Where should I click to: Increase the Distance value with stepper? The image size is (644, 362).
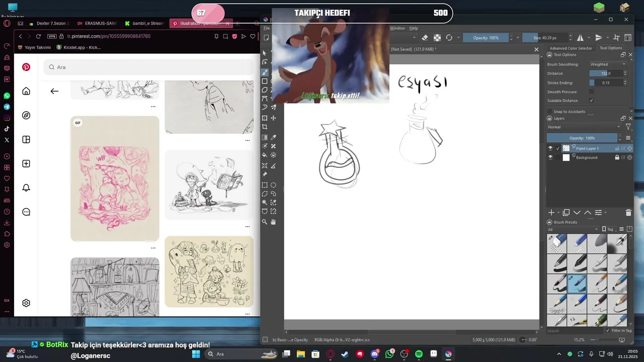(x=625, y=72)
